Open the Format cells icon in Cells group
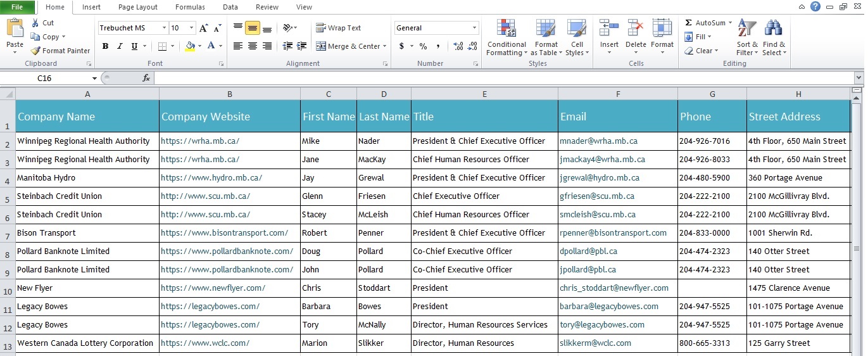This screenshot has width=868, height=356. click(x=662, y=29)
